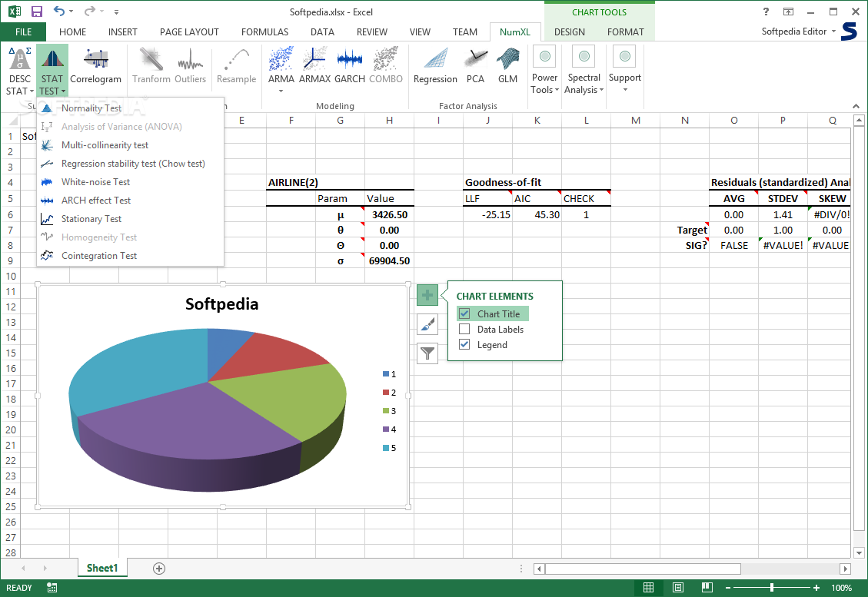This screenshot has width=868, height=597.
Task: Open the Undo history dropdown arrow
Action: pyautogui.click(x=72, y=12)
